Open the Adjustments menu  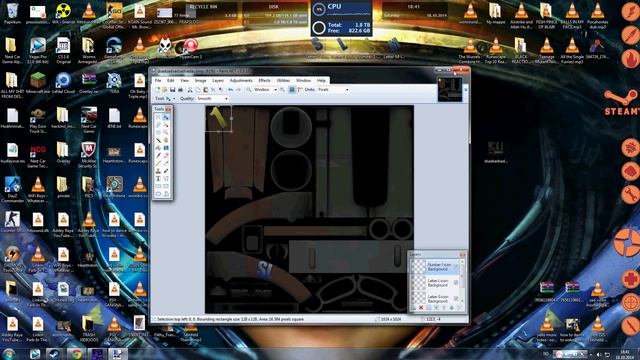(241, 80)
